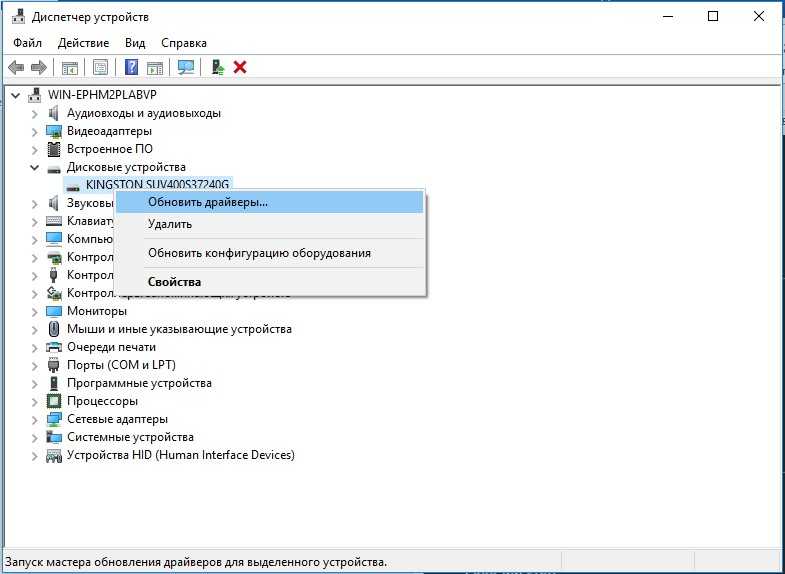Click the Update driver toolbar icon
This screenshot has width=785, height=574.
click(218, 67)
